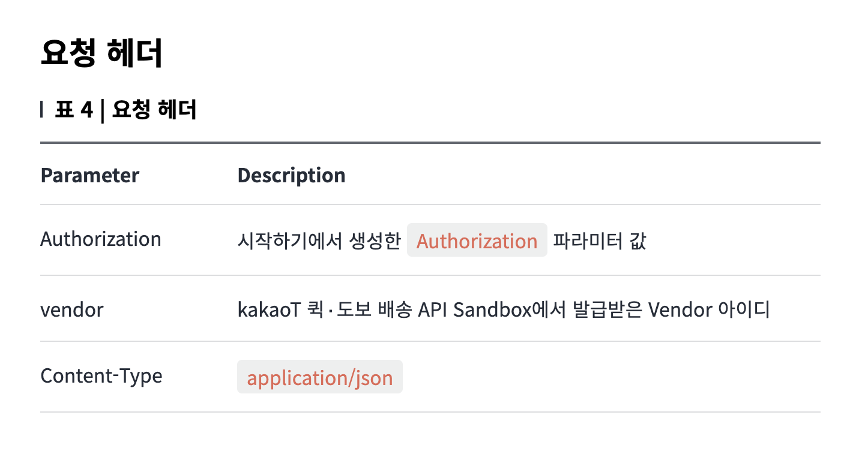Click the 파라미터 값 text
Screen dimensions: 868x451
[599, 240]
